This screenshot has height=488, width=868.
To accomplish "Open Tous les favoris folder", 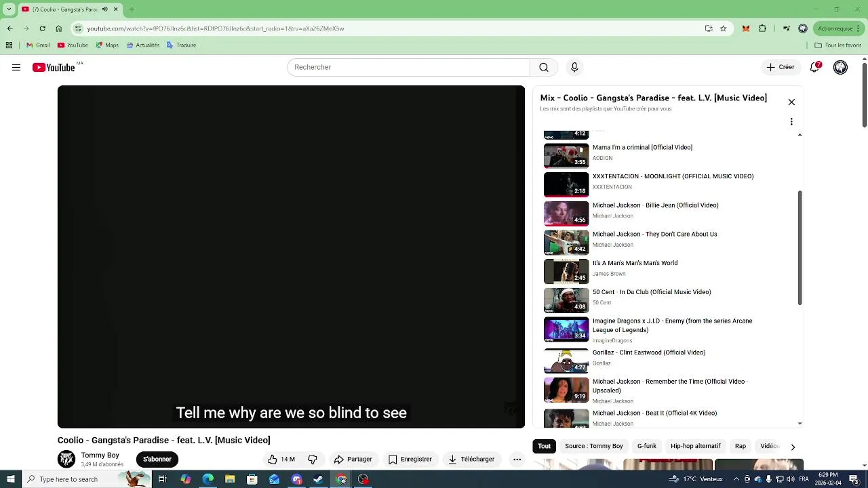I will 838,45.
